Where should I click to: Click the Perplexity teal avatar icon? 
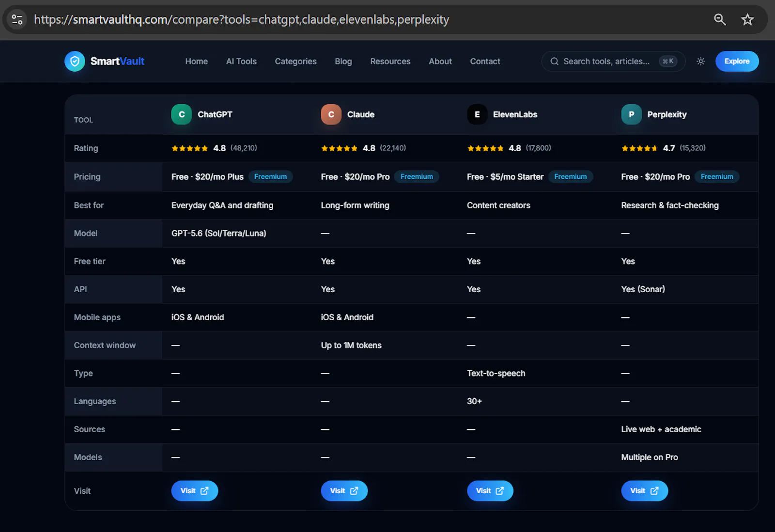632,114
